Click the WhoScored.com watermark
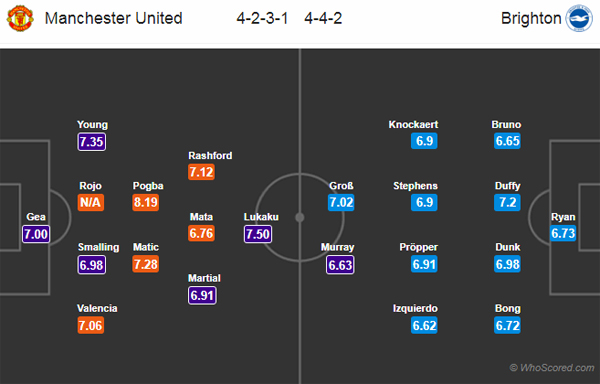The width and height of the screenshot is (600, 384). (x=552, y=368)
